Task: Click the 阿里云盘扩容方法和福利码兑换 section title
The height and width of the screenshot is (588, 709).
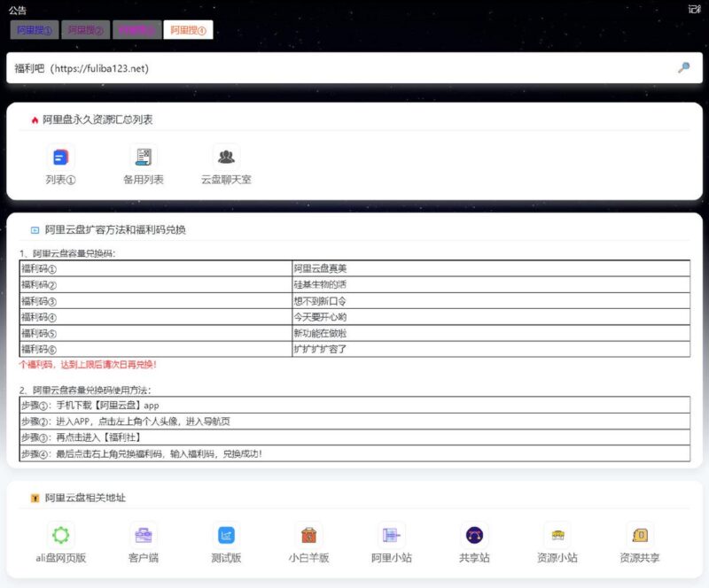Action: [115, 229]
